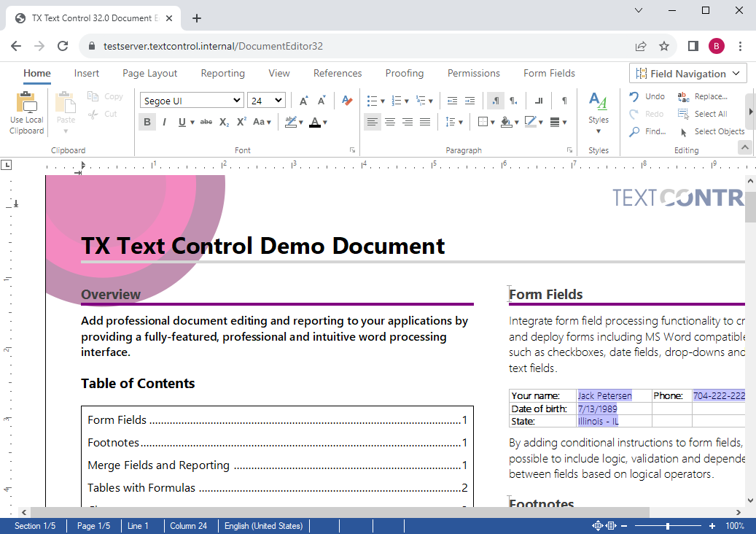Image resolution: width=756 pixels, height=534 pixels.
Task: Justify the paragraph text
Action: click(425, 123)
